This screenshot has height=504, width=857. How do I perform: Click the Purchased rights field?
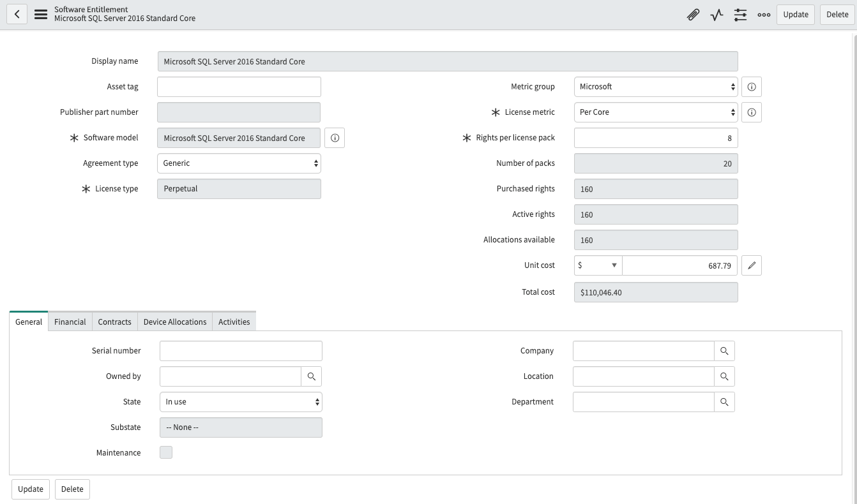click(x=656, y=189)
